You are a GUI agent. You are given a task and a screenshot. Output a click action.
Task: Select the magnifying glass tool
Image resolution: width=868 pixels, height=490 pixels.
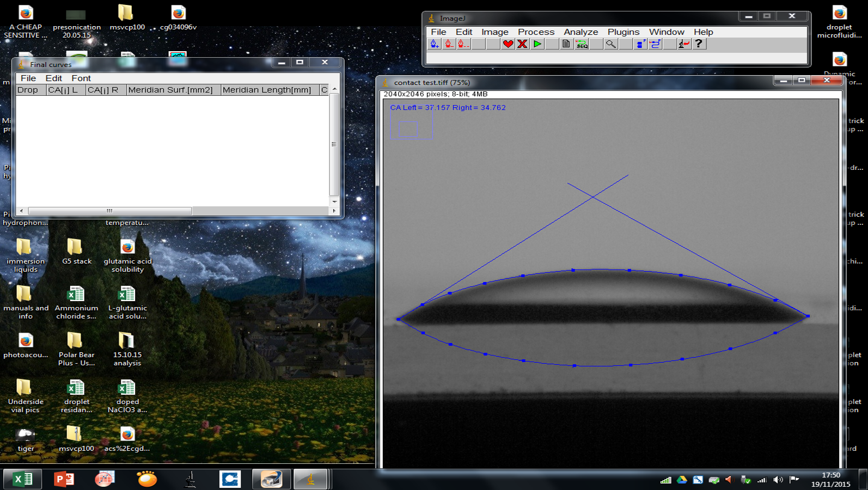coord(611,44)
